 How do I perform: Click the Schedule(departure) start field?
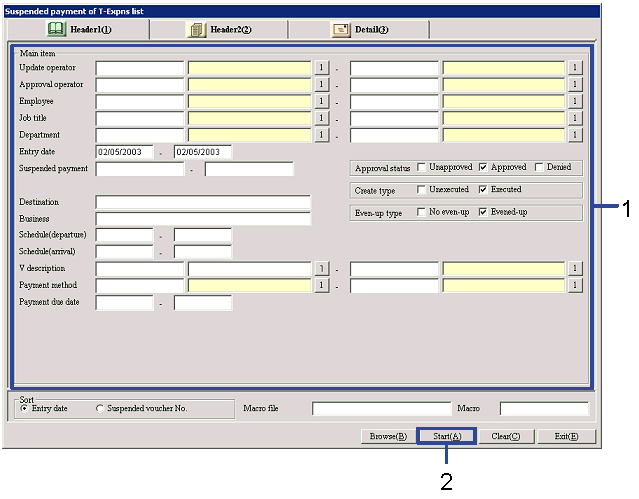pos(125,236)
